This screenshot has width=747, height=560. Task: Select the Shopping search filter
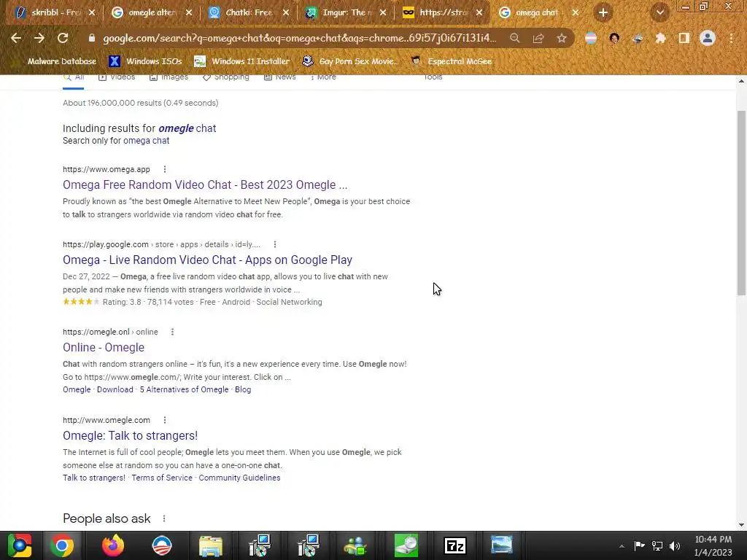[x=226, y=77]
